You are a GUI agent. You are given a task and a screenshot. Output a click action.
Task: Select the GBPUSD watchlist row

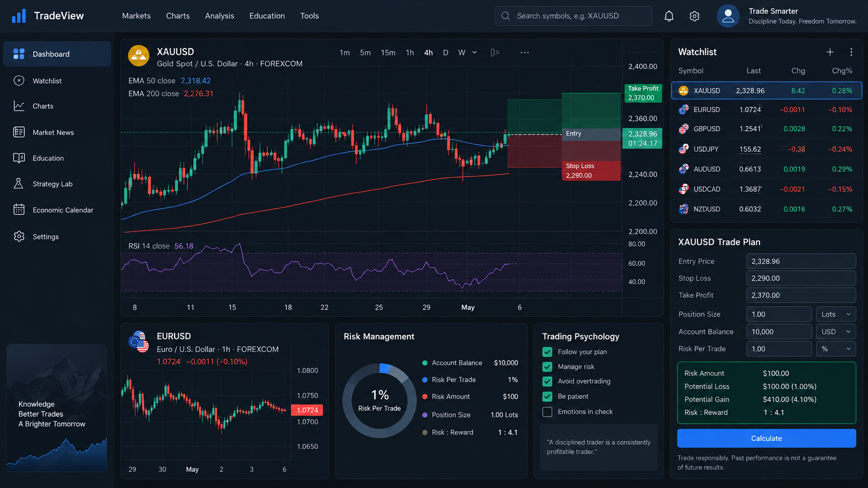766,129
